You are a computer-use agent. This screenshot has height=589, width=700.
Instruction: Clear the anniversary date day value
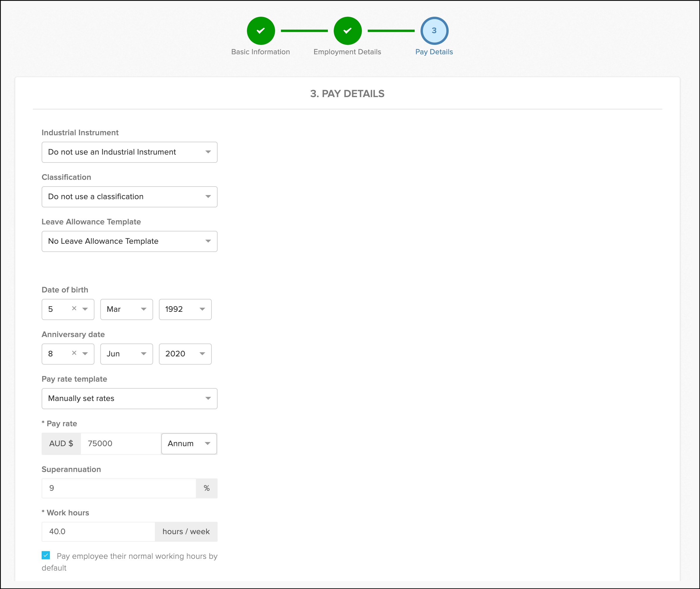[x=74, y=353]
